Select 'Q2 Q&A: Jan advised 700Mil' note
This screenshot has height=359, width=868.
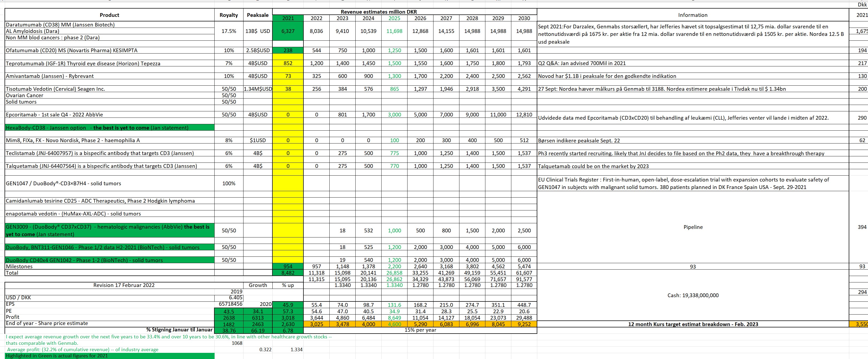(x=693, y=63)
